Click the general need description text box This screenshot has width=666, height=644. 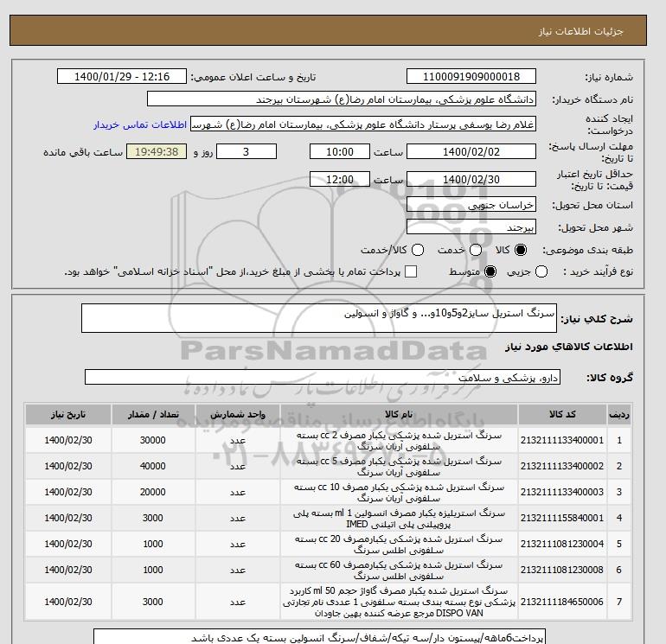pos(319,318)
